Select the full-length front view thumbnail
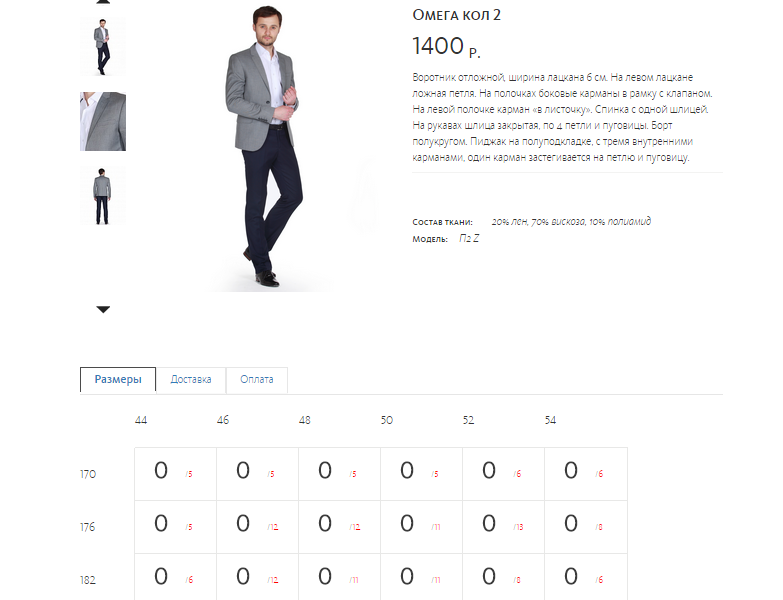 pyautogui.click(x=103, y=47)
